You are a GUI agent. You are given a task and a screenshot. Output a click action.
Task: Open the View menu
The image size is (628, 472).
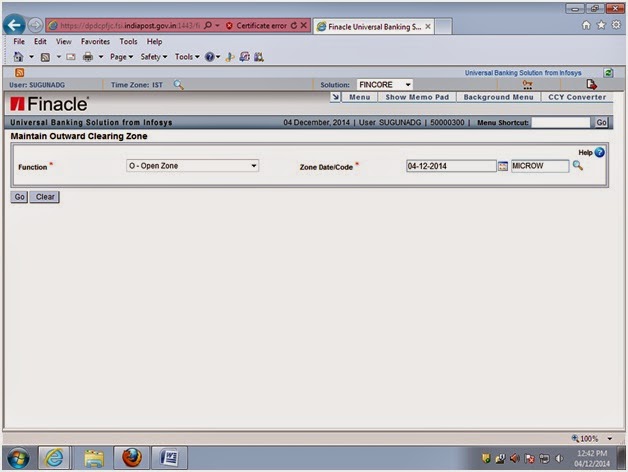(64, 42)
